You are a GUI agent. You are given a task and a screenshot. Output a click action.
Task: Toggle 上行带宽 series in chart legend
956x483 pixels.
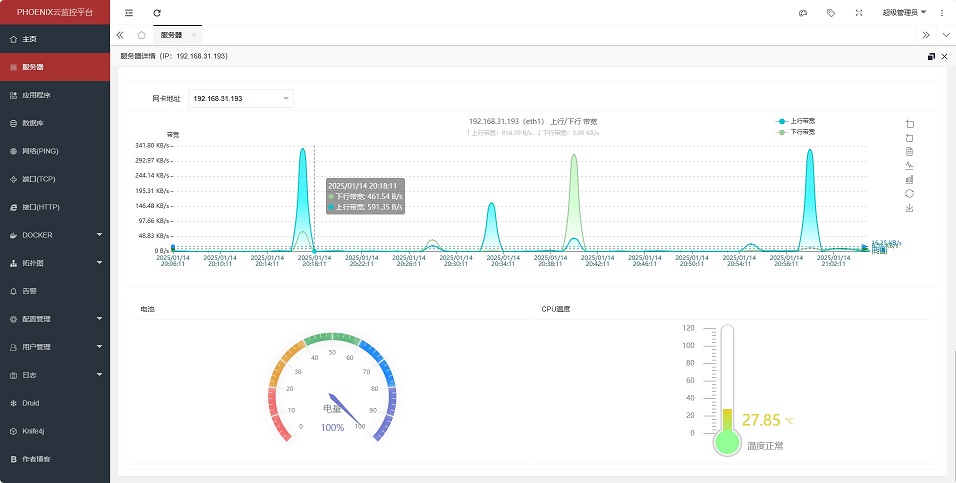click(x=796, y=121)
